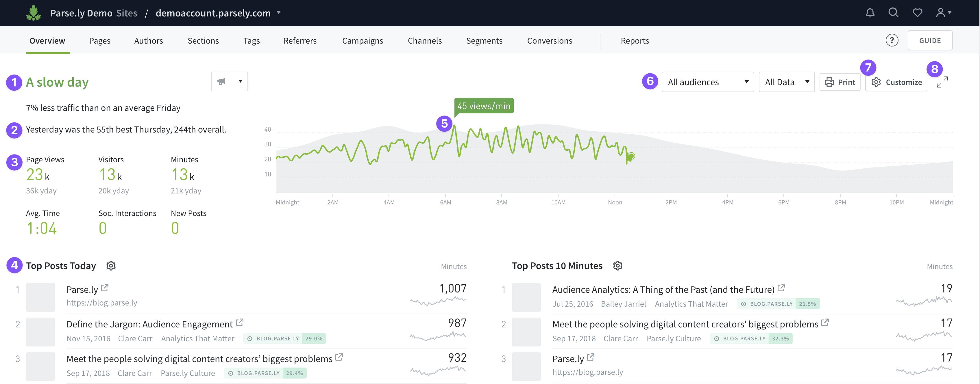The width and height of the screenshot is (980, 384).
Task: Open Define the Jargon: Audience Engagement post
Action: [x=149, y=324]
